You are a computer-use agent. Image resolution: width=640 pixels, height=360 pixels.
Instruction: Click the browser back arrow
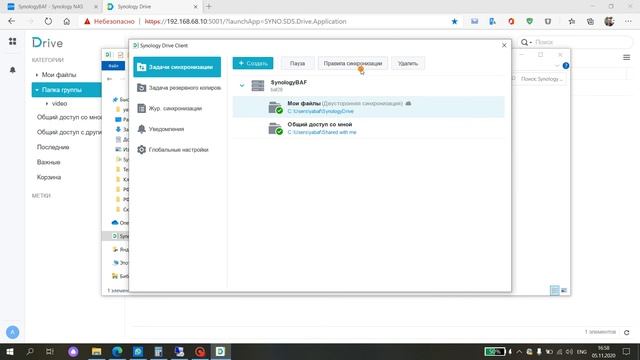click(12, 22)
